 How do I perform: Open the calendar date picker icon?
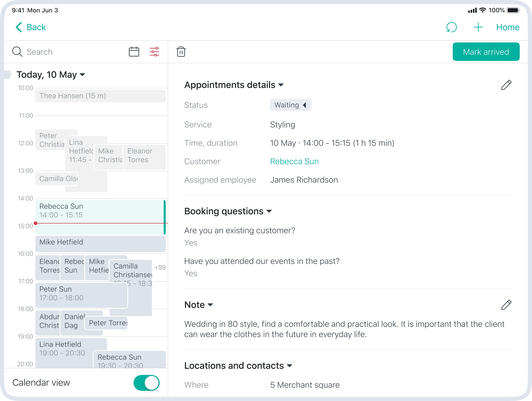pyautogui.click(x=134, y=52)
